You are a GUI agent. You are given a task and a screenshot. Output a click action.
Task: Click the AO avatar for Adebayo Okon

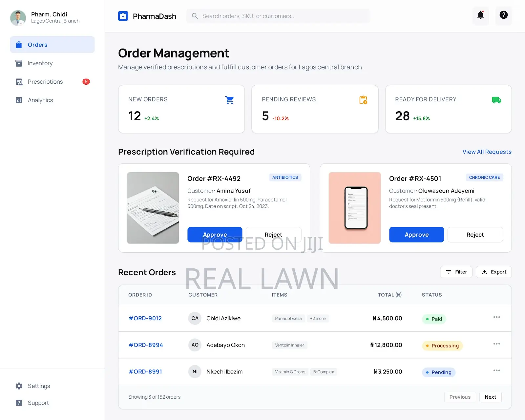pyautogui.click(x=195, y=345)
